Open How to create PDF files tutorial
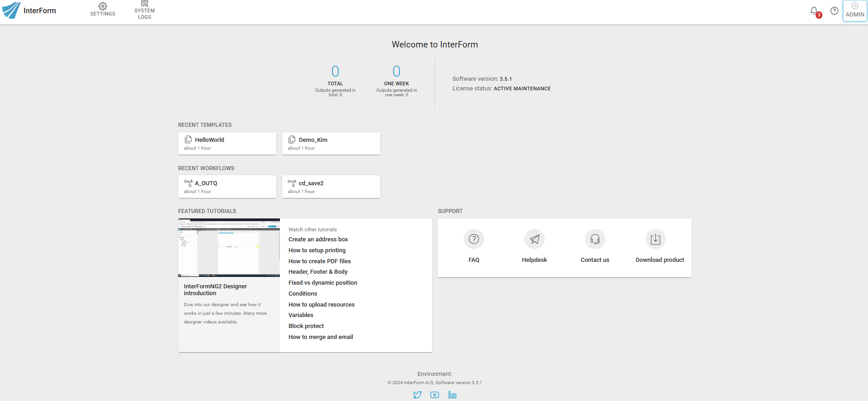The width and height of the screenshot is (868, 401). tap(320, 261)
